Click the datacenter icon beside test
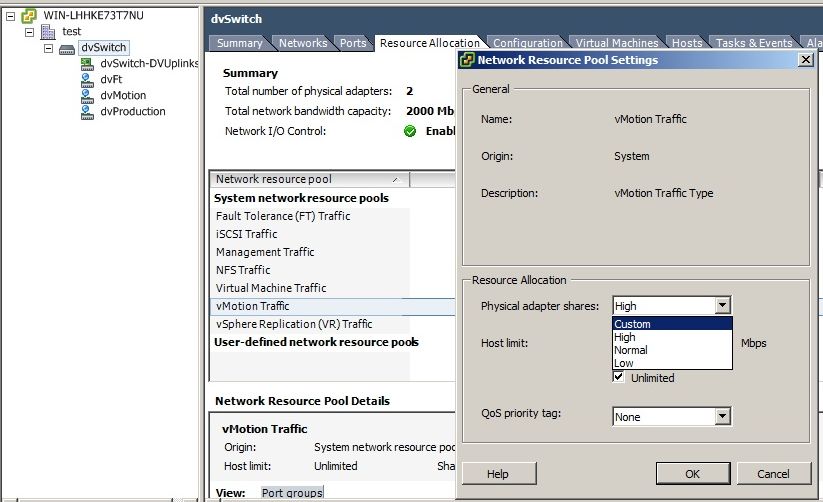 point(48,32)
